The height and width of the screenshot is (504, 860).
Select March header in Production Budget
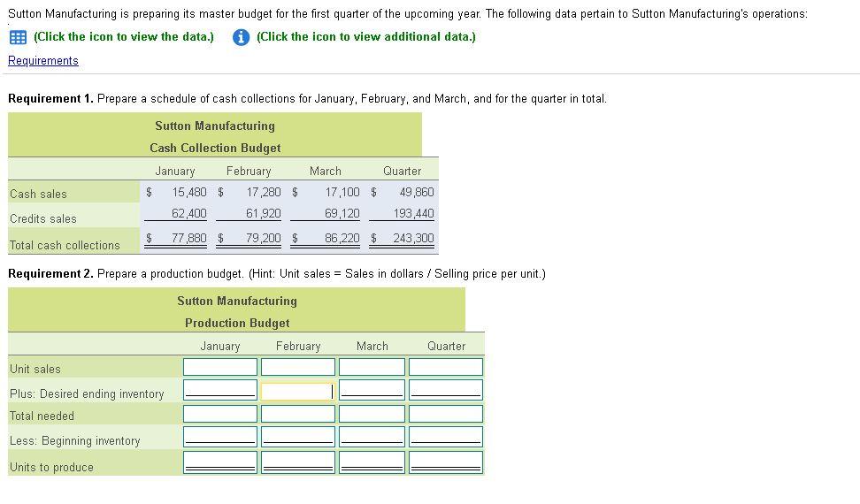point(372,347)
